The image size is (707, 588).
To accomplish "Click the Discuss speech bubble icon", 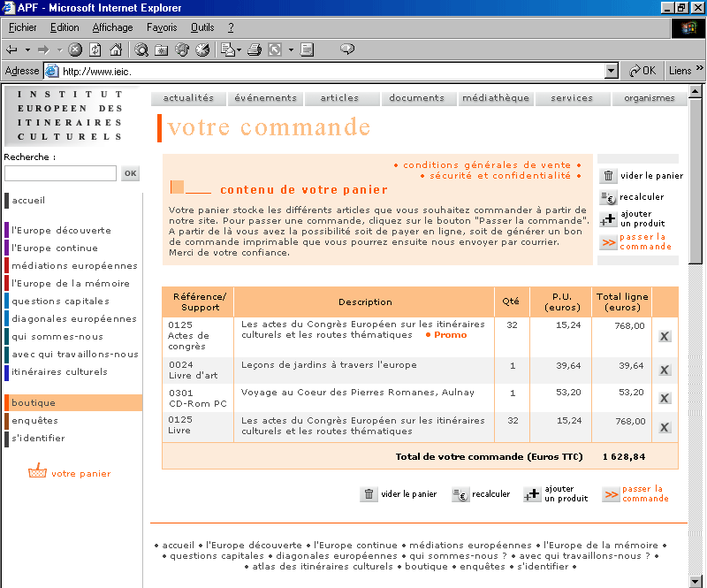I will [x=347, y=49].
